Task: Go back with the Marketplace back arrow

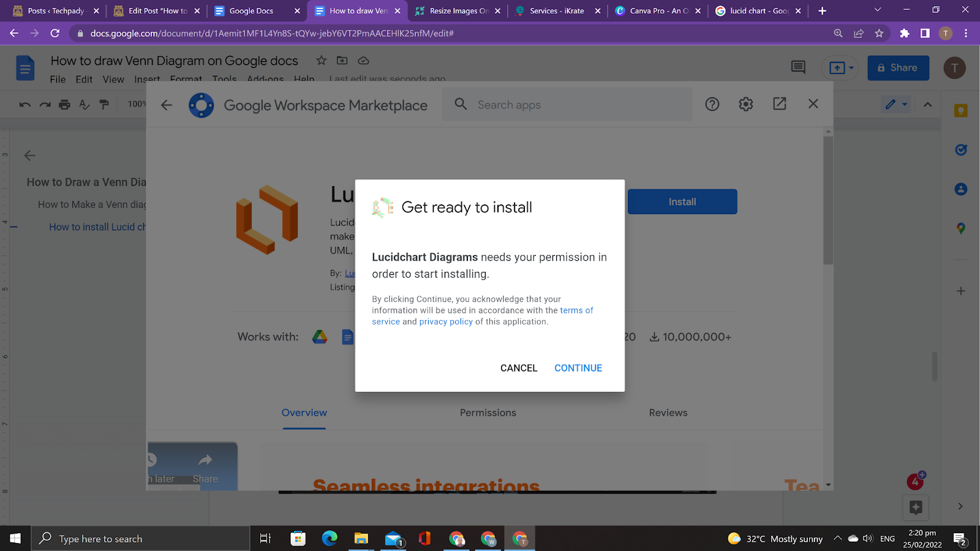Action: point(167,105)
